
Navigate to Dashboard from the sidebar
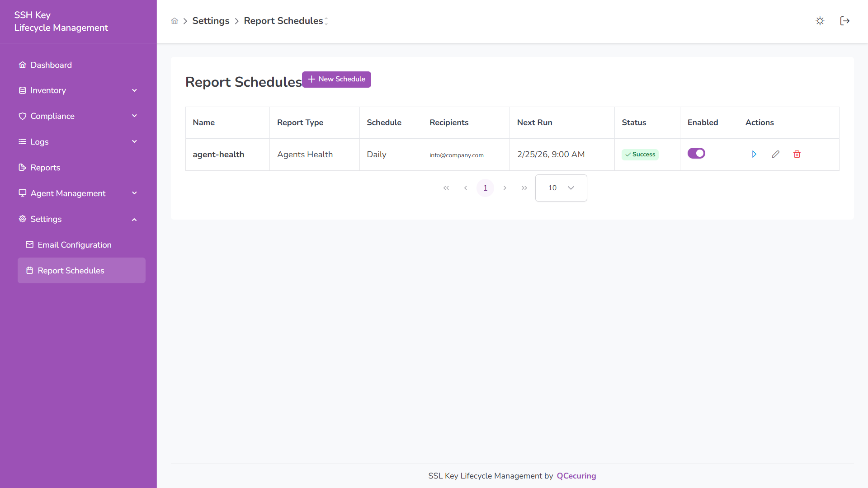click(51, 65)
